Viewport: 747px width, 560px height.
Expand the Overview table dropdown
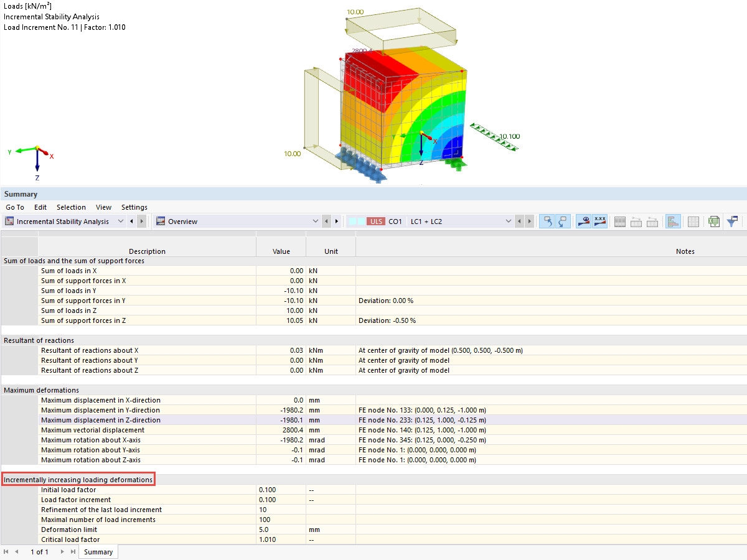tap(315, 222)
